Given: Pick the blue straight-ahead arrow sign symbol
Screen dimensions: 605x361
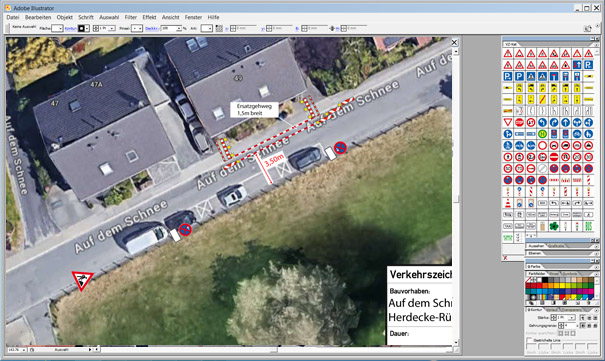Looking at the screenshot, I should point(565,122).
